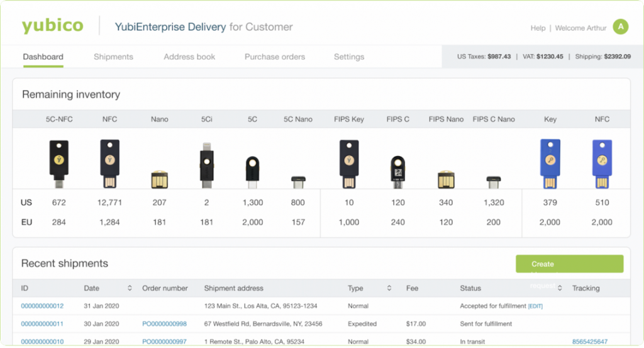Select the FIPS Key image
The image size is (644, 348).
pyautogui.click(x=349, y=164)
